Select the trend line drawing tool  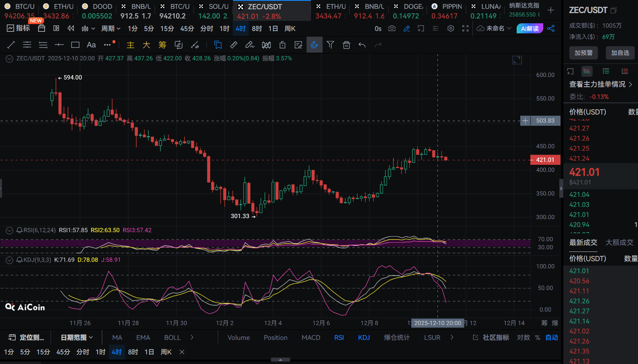[x=11, y=45]
